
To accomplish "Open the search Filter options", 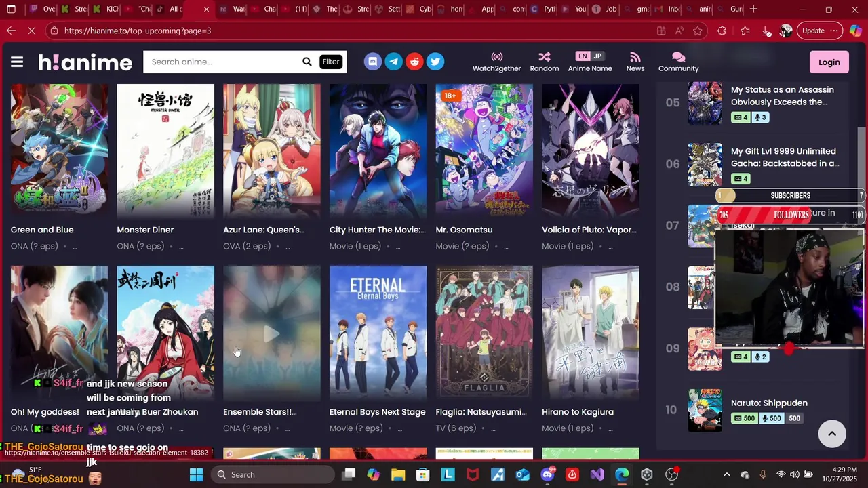I will click(331, 62).
